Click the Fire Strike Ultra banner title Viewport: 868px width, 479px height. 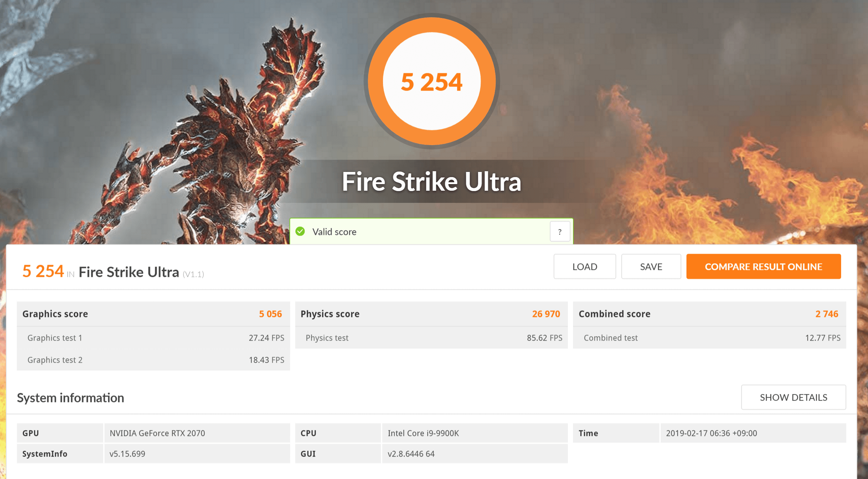coord(431,182)
